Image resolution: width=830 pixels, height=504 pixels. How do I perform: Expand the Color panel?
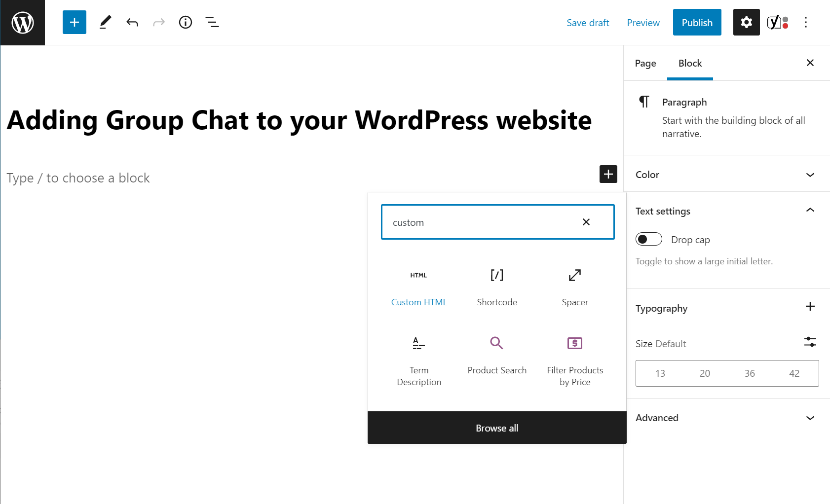tap(727, 175)
